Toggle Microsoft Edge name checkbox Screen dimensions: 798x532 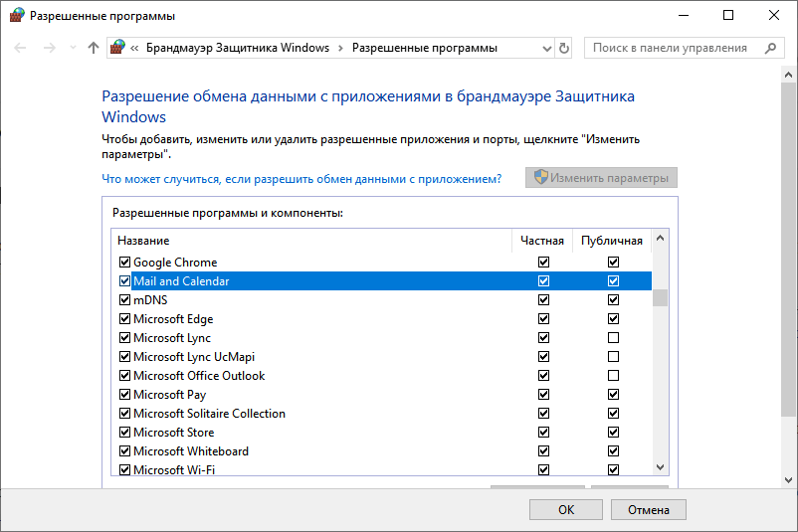(x=124, y=318)
